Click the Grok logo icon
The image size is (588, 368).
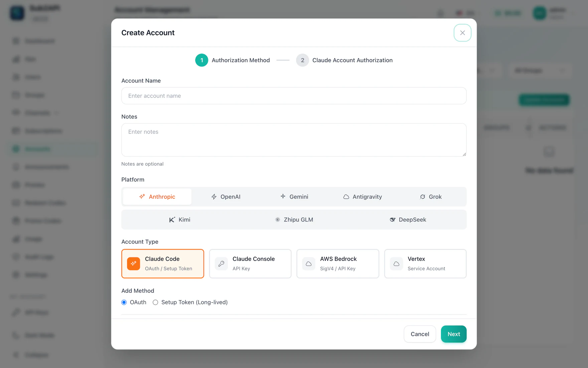423,197
